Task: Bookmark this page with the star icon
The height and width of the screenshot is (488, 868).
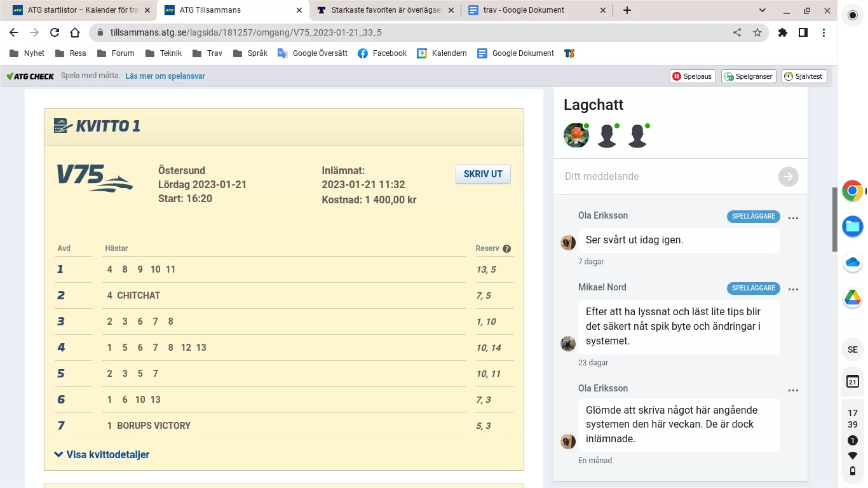Action: (x=757, y=32)
